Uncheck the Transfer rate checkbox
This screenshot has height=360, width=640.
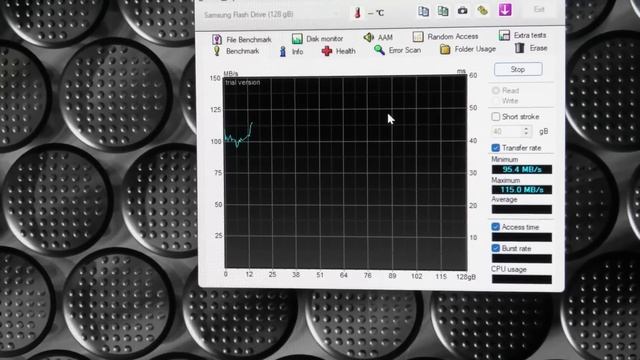click(496, 148)
